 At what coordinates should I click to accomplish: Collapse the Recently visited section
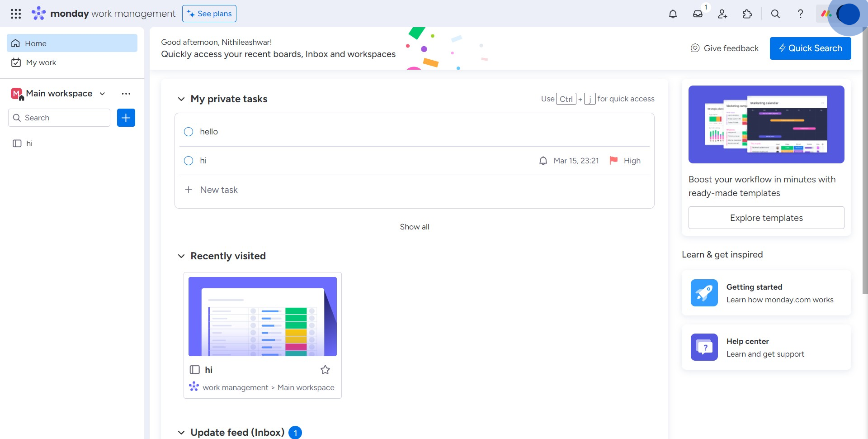(181, 256)
